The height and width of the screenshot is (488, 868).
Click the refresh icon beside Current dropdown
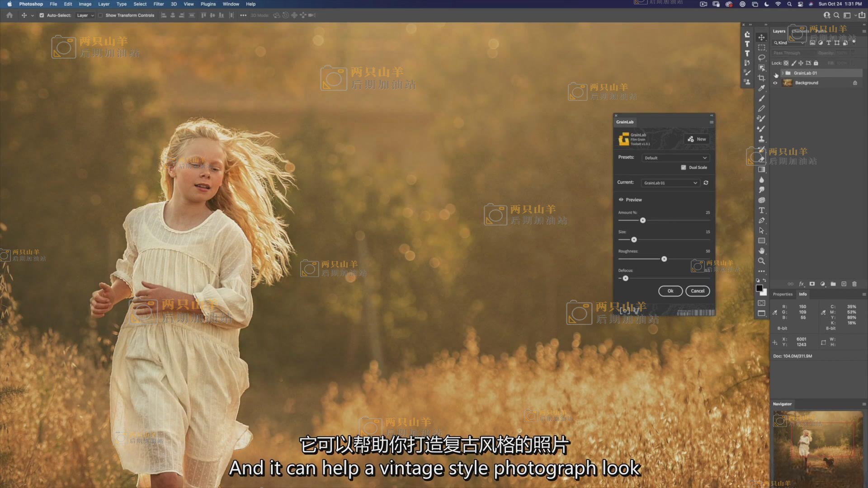(x=706, y=183)
